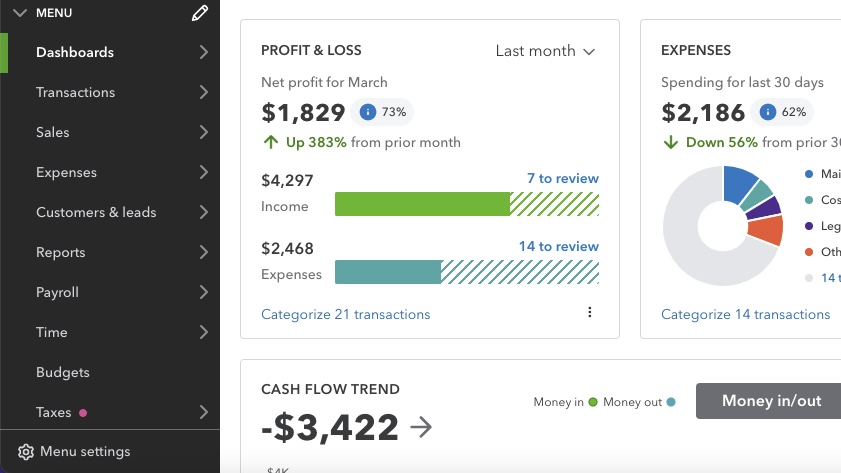Click the arrow next to -$3,422
Viewport: 841px width, 473px height.
421,428
